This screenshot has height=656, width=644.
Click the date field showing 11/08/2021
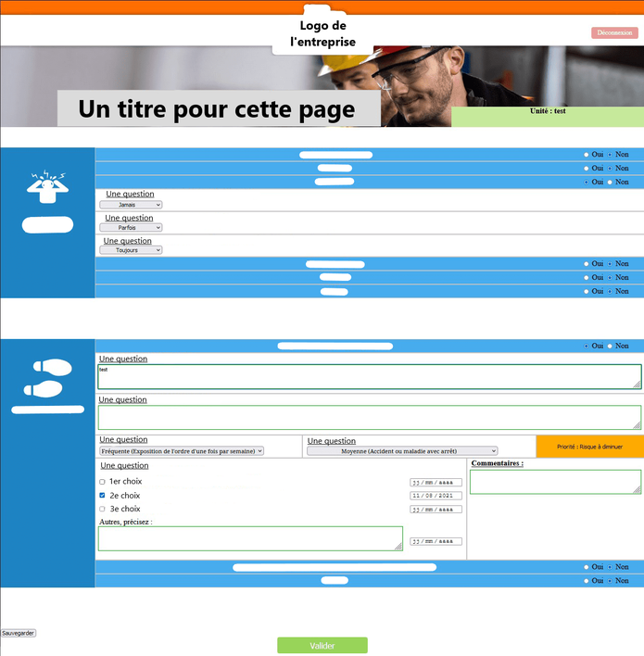tap(436, 496)
